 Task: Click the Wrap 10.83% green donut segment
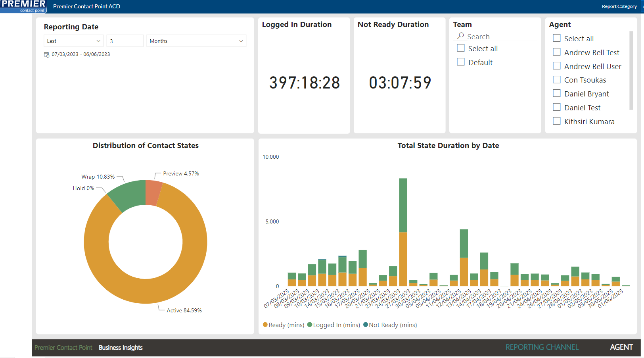129,194
